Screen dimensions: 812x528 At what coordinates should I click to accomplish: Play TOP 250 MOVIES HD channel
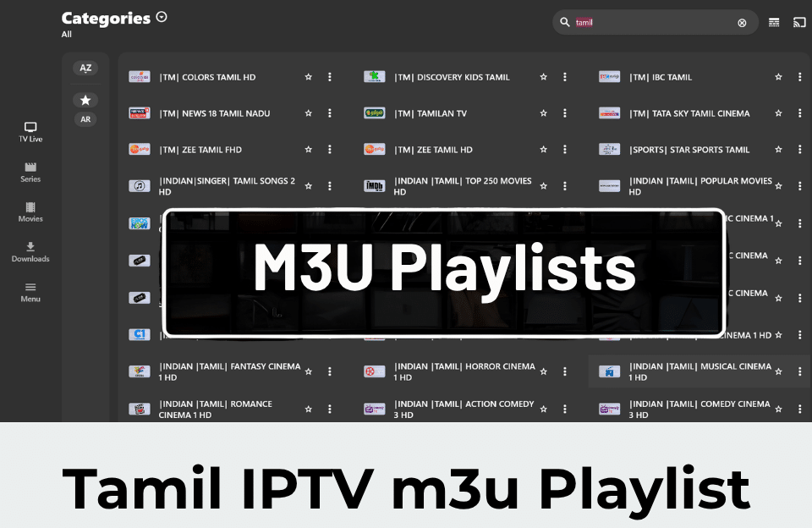[x=463, y=186]
